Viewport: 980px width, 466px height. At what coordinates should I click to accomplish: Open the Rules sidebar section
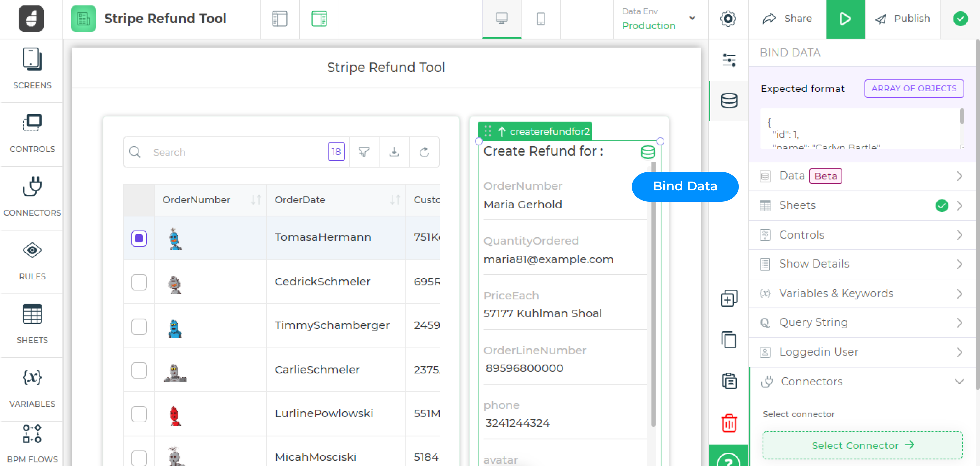(32, 261)
